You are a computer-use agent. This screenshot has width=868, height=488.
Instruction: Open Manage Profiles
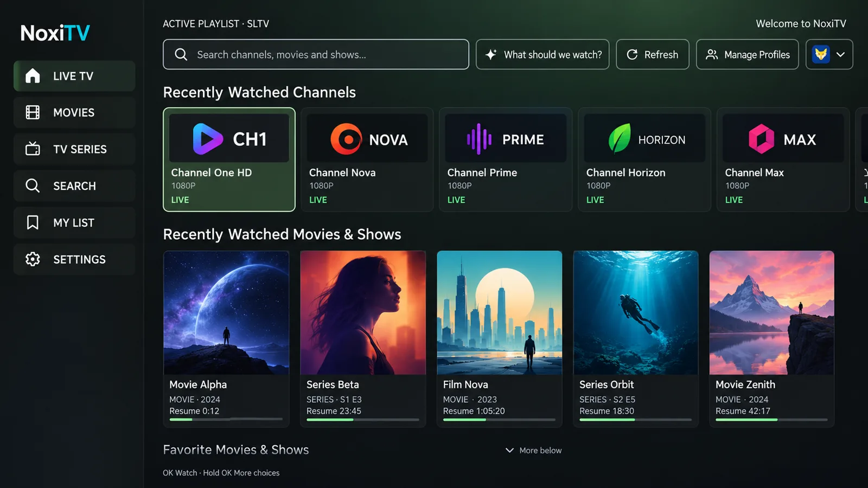pyautogui.click(x=748, y=54)
